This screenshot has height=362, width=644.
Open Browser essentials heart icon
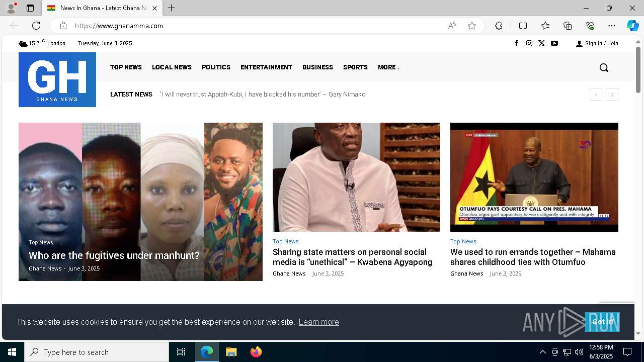click(x=590, y=26)
